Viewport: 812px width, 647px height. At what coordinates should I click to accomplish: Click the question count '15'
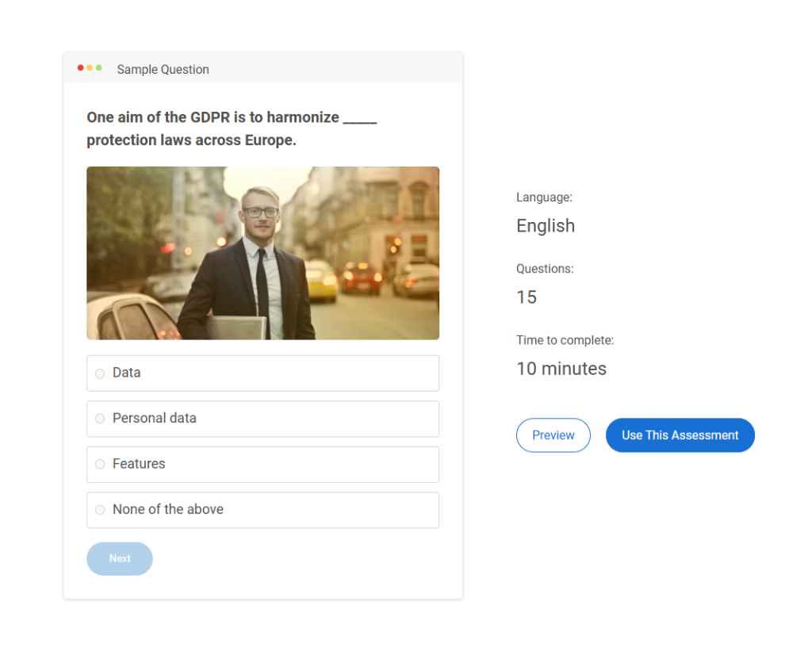pos(527,297)
